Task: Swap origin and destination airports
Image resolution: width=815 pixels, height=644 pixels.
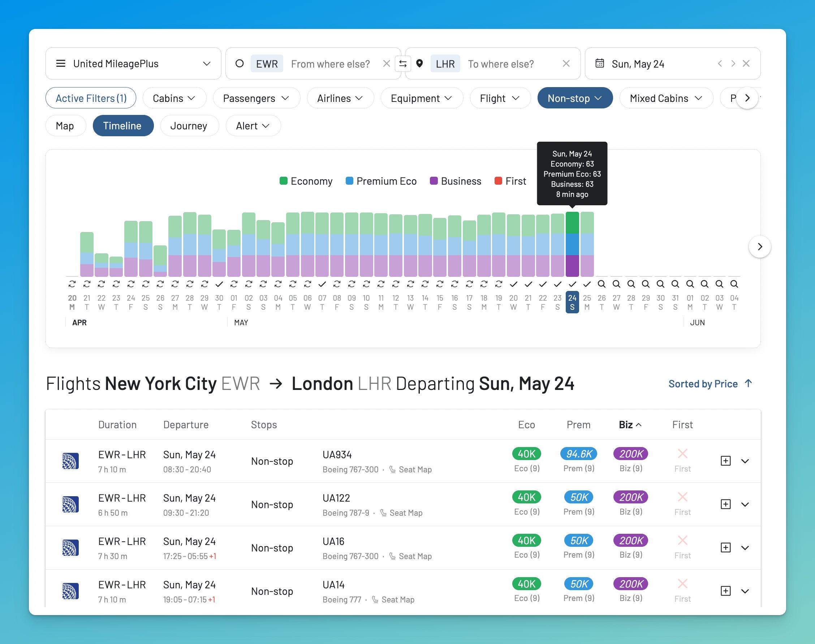Action: [403, 63]
